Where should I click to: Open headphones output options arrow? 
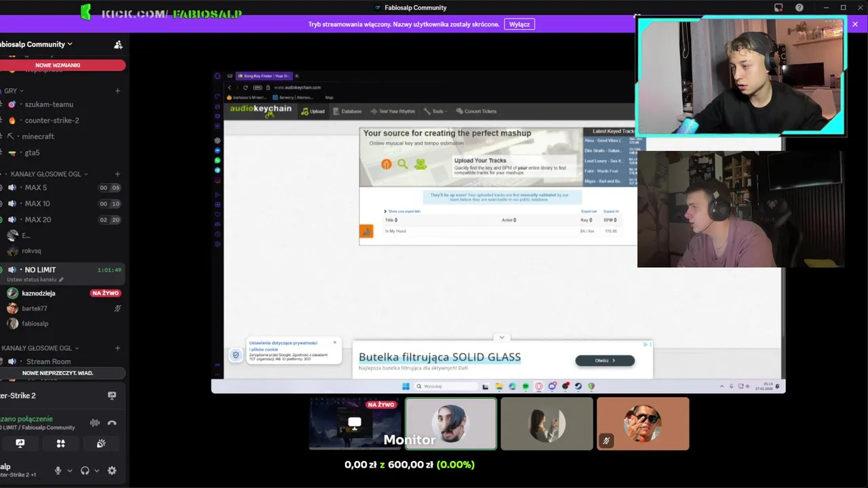(x=96, y=470)
